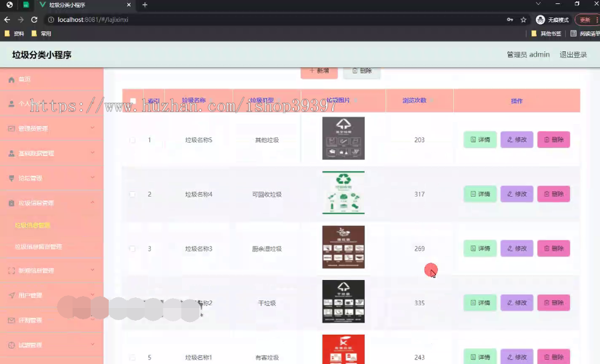Open a new browser tab
The width and height of the screenshot is (600, 364).
tap(145, 5)
